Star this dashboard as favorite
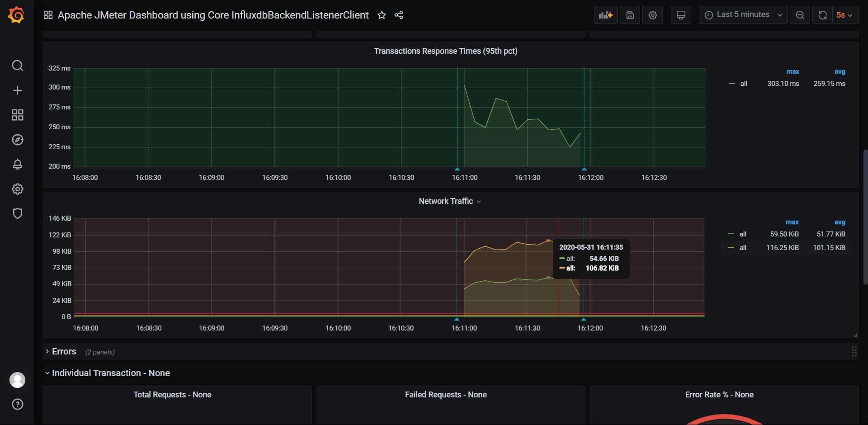Image resolution: width=868 pixels, height=425 pixels. [x=382, y=15]
